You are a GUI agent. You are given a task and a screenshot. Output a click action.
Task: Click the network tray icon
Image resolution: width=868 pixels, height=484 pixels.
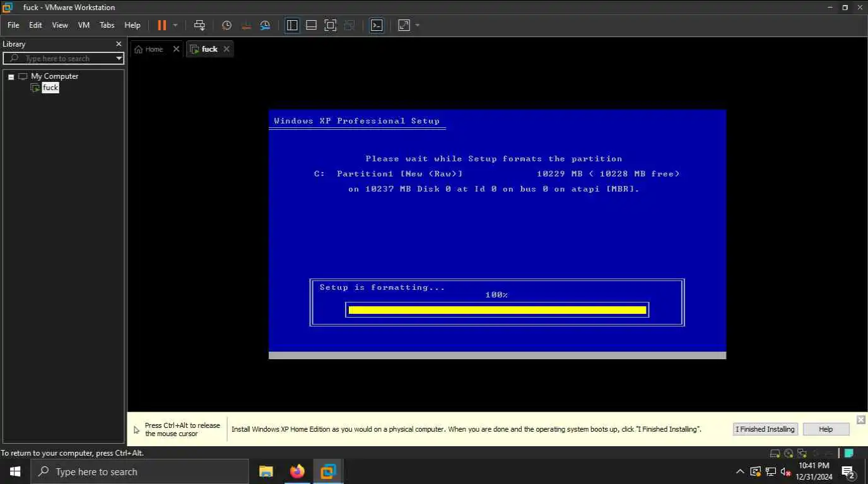[770, 471]
